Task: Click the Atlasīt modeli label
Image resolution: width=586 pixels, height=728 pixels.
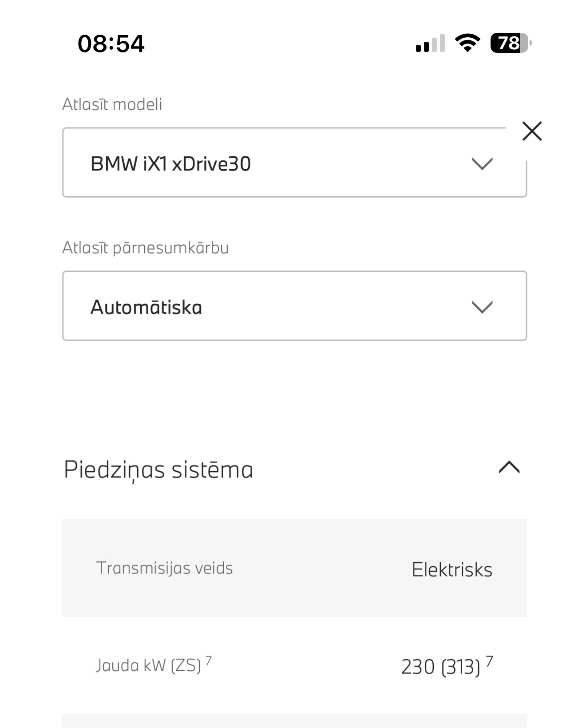Action: coord(112,104)
